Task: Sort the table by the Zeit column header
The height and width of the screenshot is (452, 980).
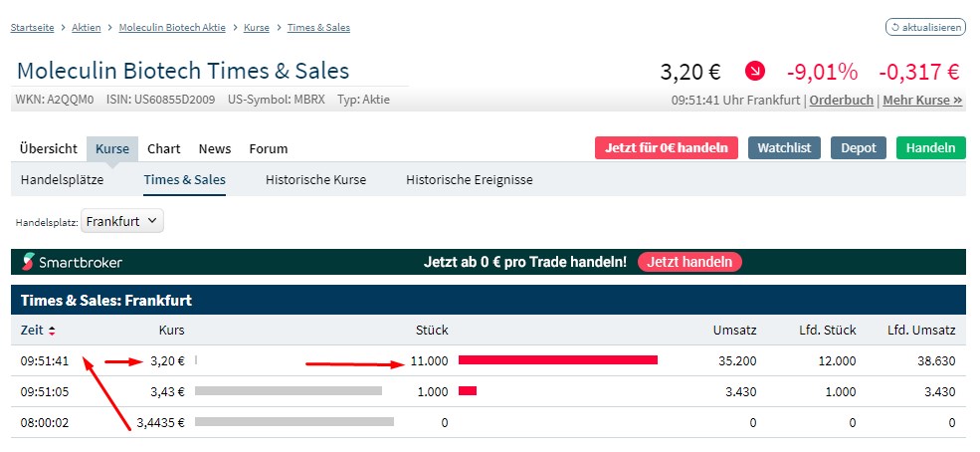Action: coord(32,331)
